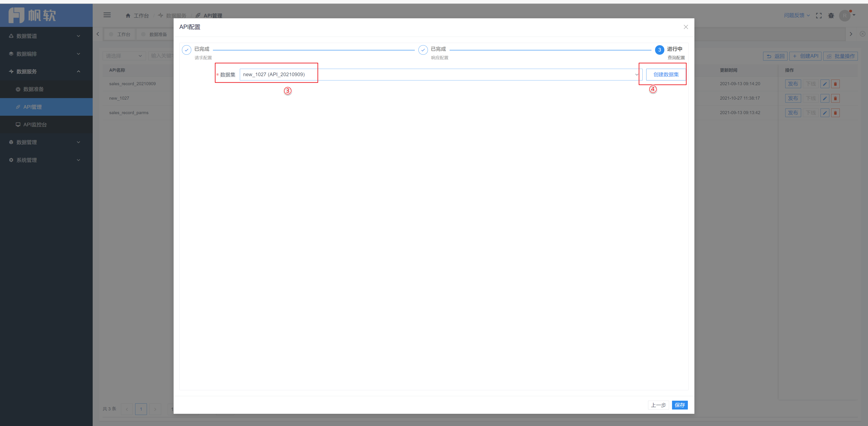Image resolution: width=868 pixels, height=426 pixels.
Task: Click the bug debug icon
Action: click(x=831, y=16)
